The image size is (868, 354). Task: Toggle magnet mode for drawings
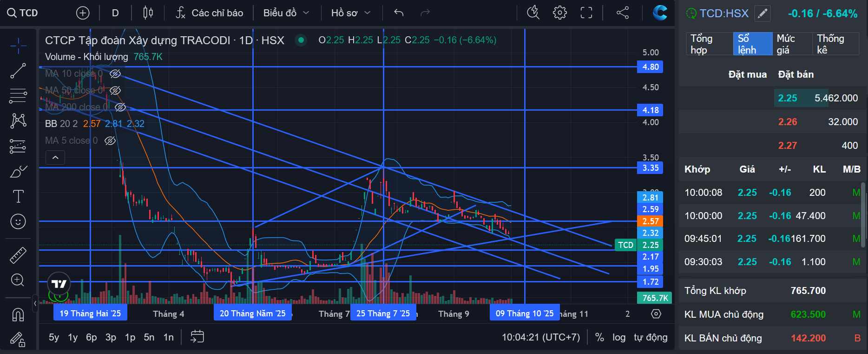click(x=18, y=314)
